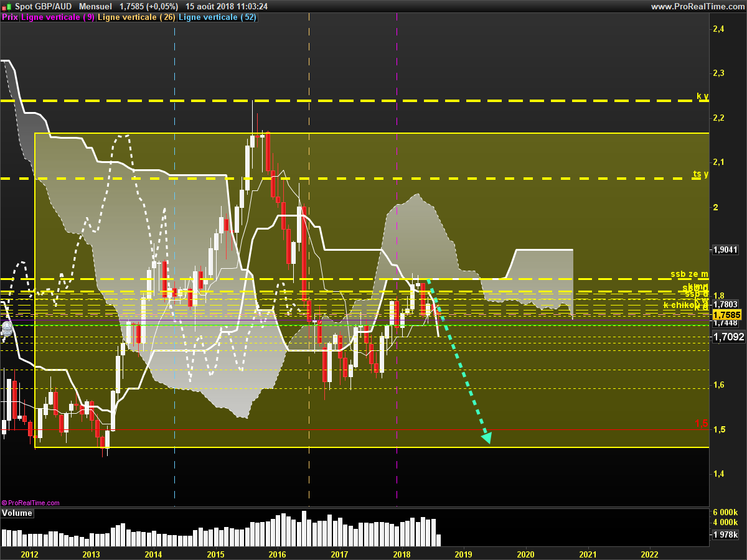The width and height of the screenshot is (747, 560).
Task: Select the 'ts y' dashed horizontal line label
Action: [x=701, y=174]
